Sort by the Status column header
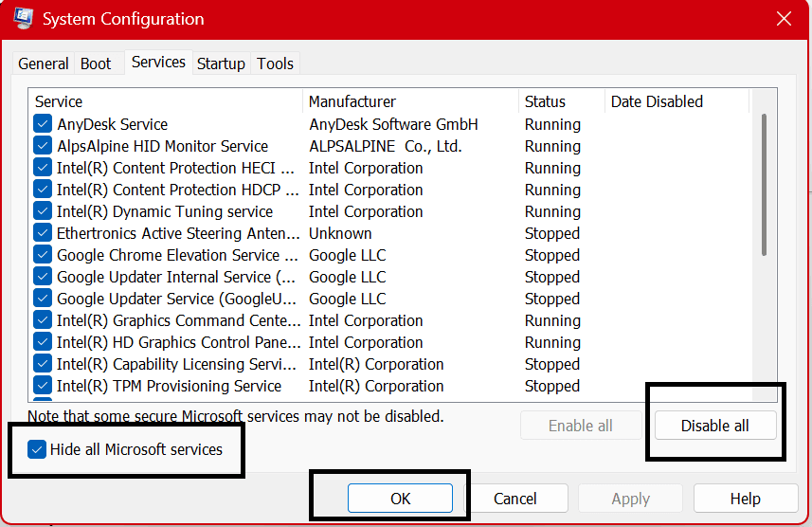Image resolution: width=812 pixels, height=527 pixels. click(562, 101)
